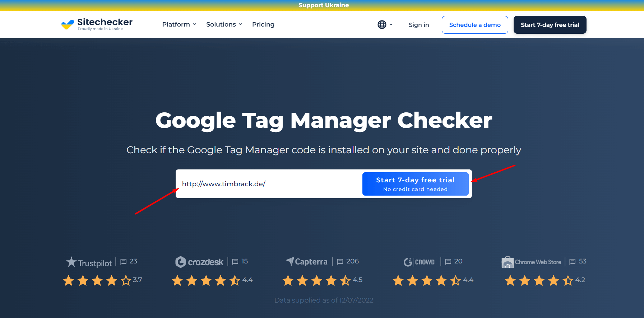This screenshot has height=318, width=644.
Task: Click 'Proudly made in Ukraine' tagline
Action: (100, 29)
